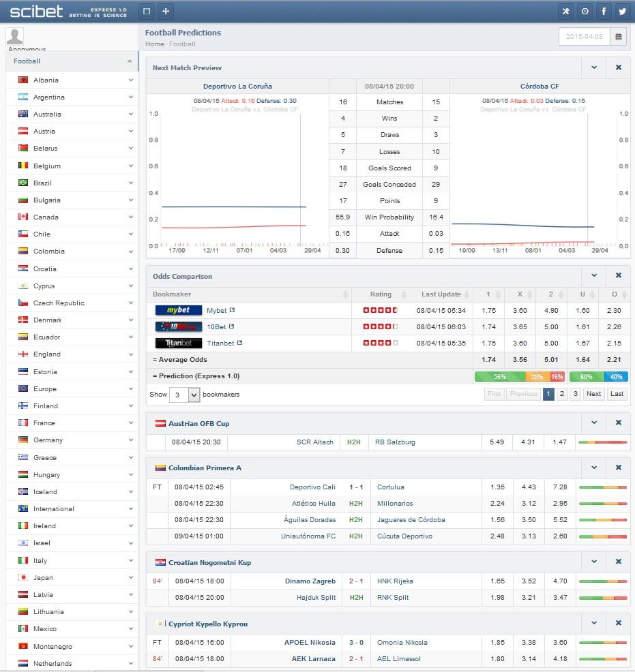Open the Twitter icon in header
635x672 pixels.
tap(623, 11)
